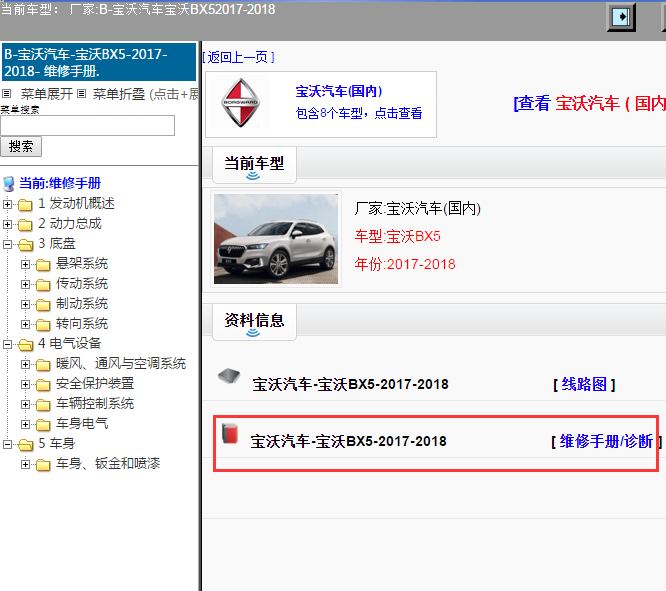Screen dimensions: 666x591
Task: Select 4 电气设备 in the tree
Action: pos(70,343)
